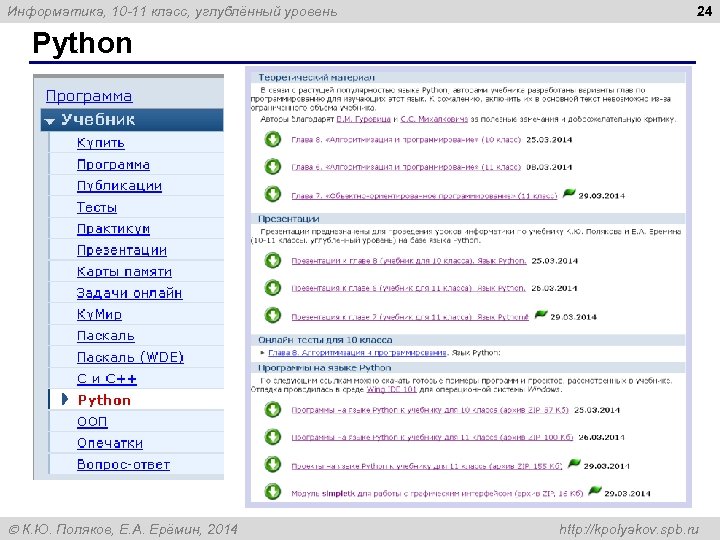Open Программа submenu item under Учебник
The height and width of the screenshot is (540, 720).
click(x=113, y=164)
